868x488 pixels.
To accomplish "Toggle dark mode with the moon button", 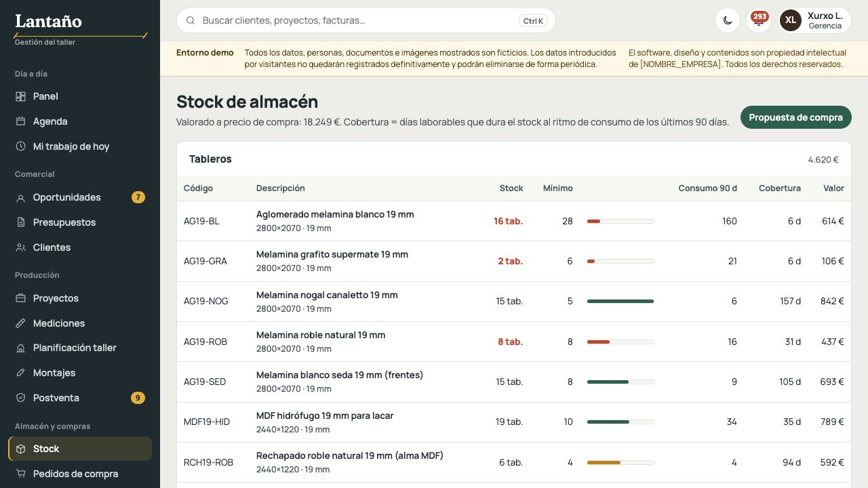I will point(728,20).
